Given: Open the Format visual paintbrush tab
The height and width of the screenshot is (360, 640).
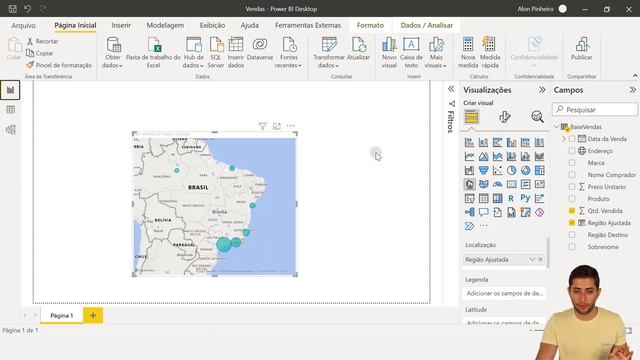Looking at the screenshot, I should coord(504,117).
